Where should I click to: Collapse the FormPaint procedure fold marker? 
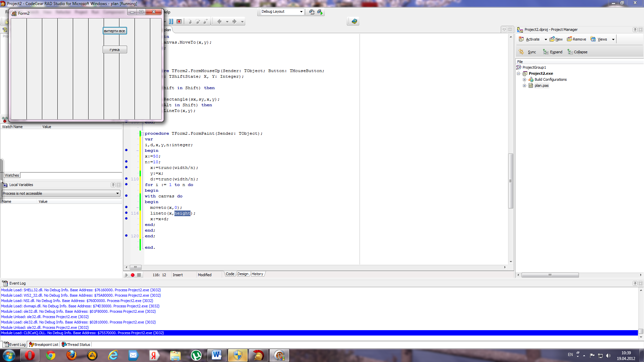point(142,134)
